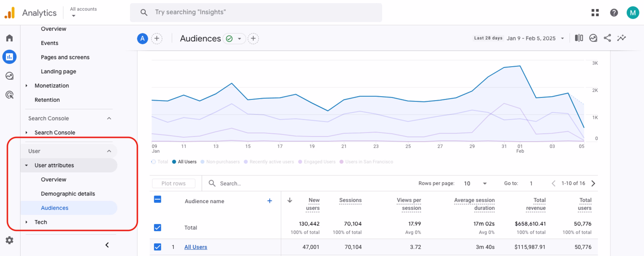
Task: Open the Rows per page dropdown
Action: pyautogui.click(x=475, y=183)
